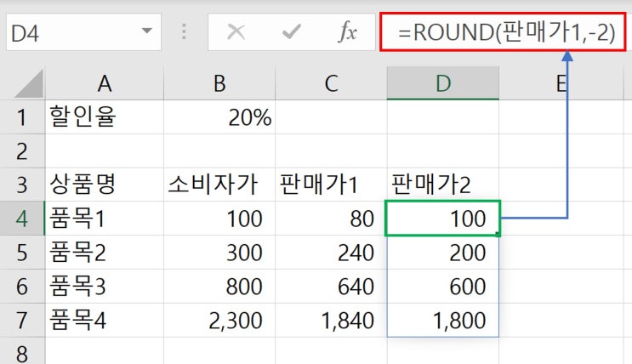Click empty cell A2

105,151
